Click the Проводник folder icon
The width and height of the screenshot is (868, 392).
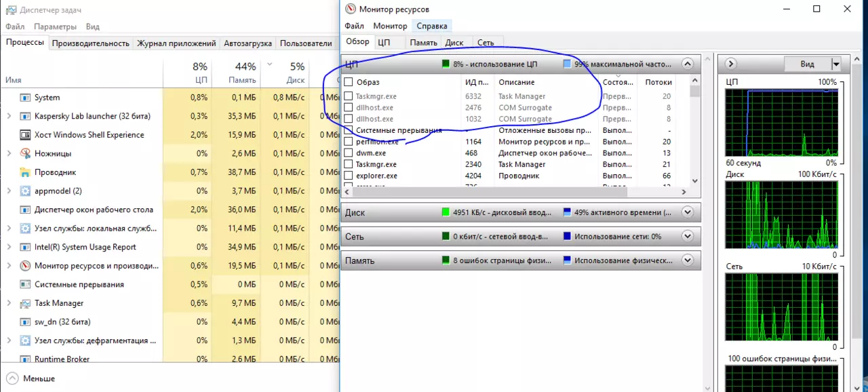click(x=25, y=172)
